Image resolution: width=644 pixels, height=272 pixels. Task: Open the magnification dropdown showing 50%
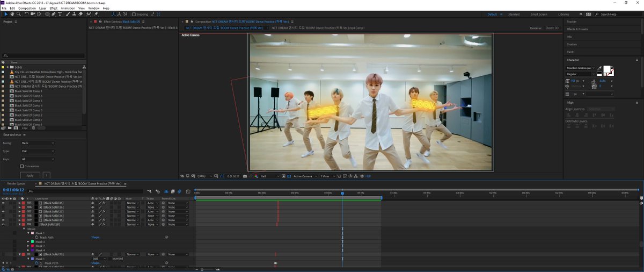204,176
